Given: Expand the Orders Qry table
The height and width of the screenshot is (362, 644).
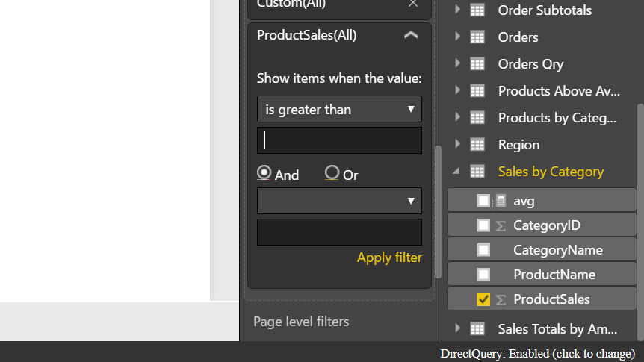Looking at the screenshot, I should pyautogui.click(x=457, y=63).
